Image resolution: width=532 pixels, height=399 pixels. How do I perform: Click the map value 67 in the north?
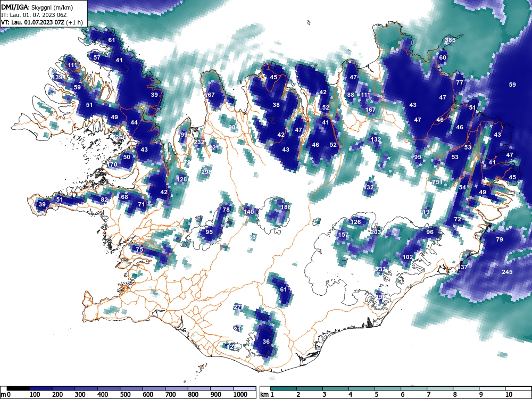point(211,95)
